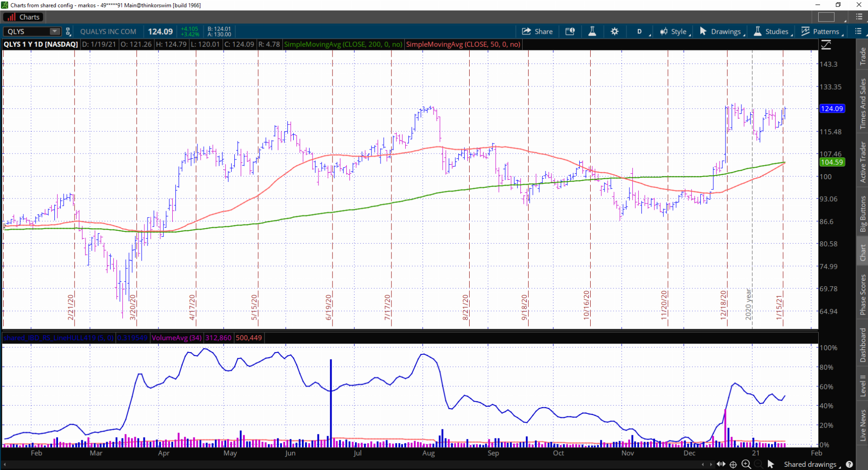Open the QLYS symbol dropdown arrow
868x470 pixels.
(55, 32)
